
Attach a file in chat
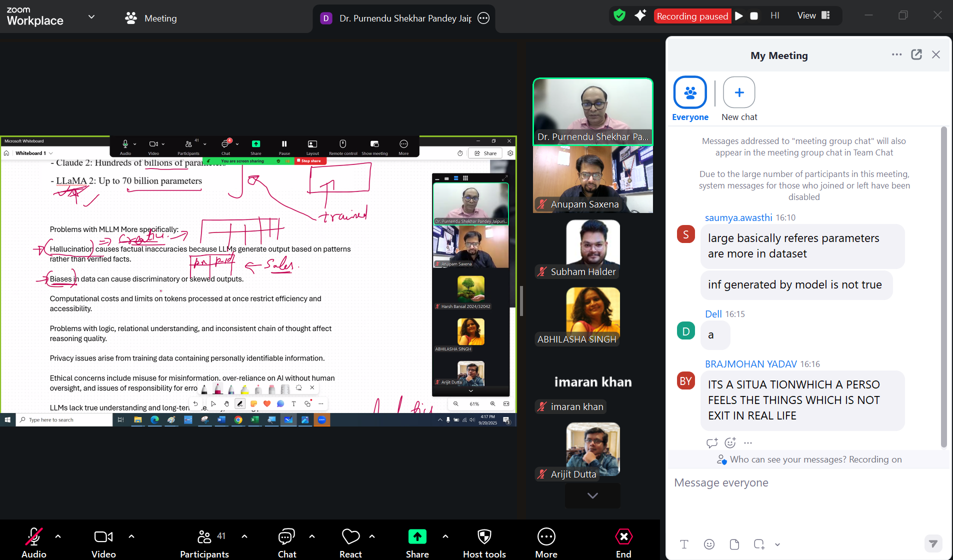point(734,544)
